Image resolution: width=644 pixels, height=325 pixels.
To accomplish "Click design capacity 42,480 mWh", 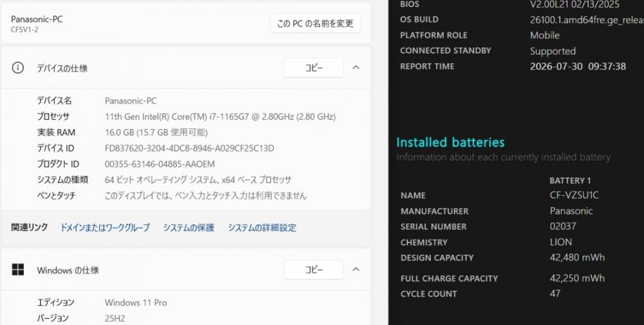I will click(x=577, y=257).
